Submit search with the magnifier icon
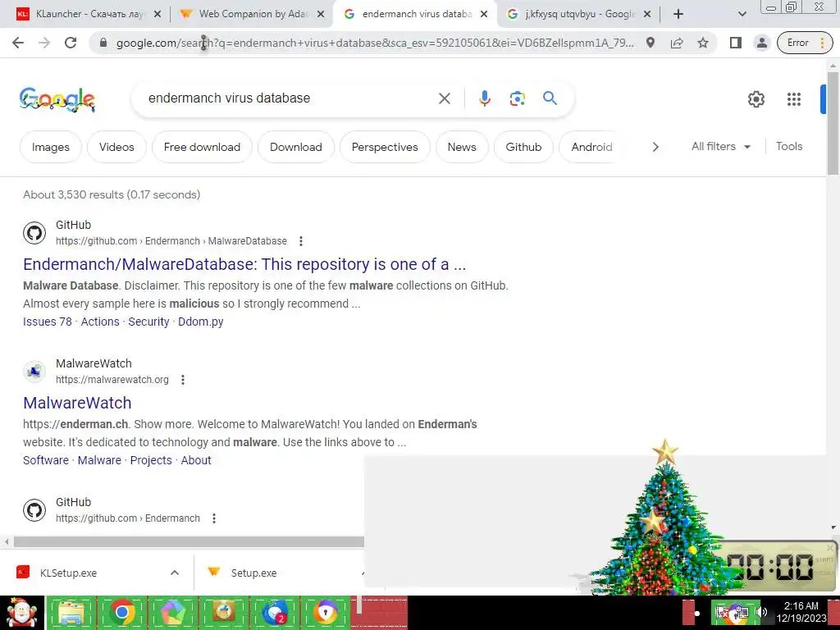Viewport: 840px width, 630px height. tap(550, 98)
